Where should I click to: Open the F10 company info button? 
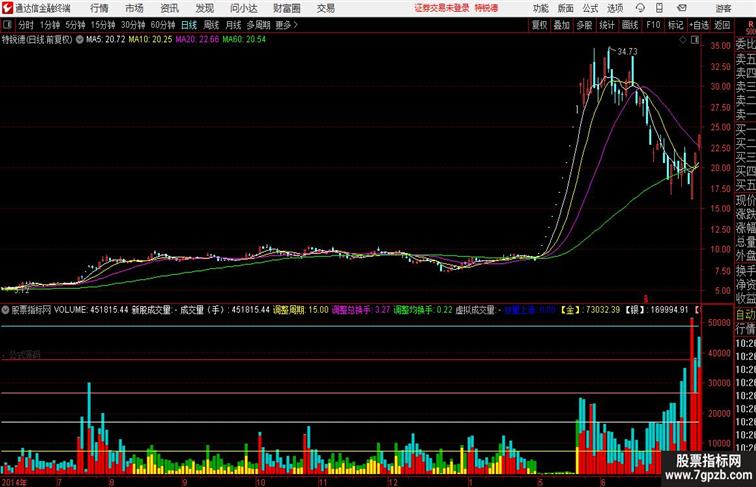[x=653, y=25]
